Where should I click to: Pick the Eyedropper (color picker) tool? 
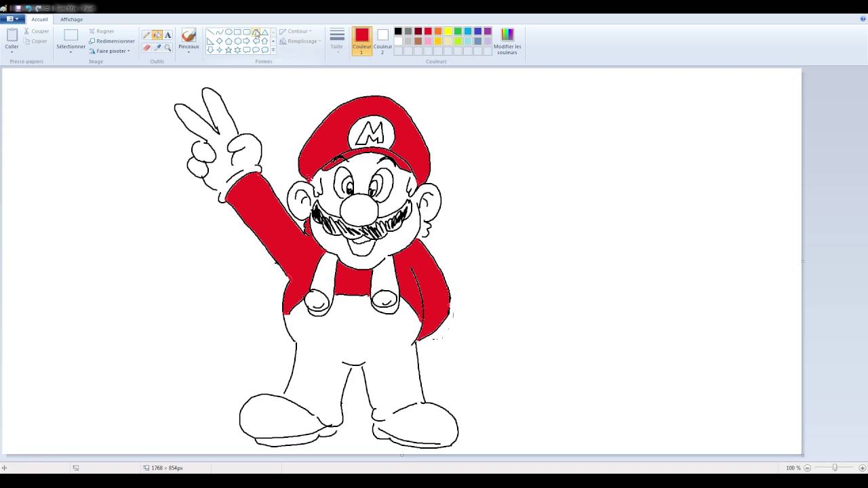[x=157, y=47]
